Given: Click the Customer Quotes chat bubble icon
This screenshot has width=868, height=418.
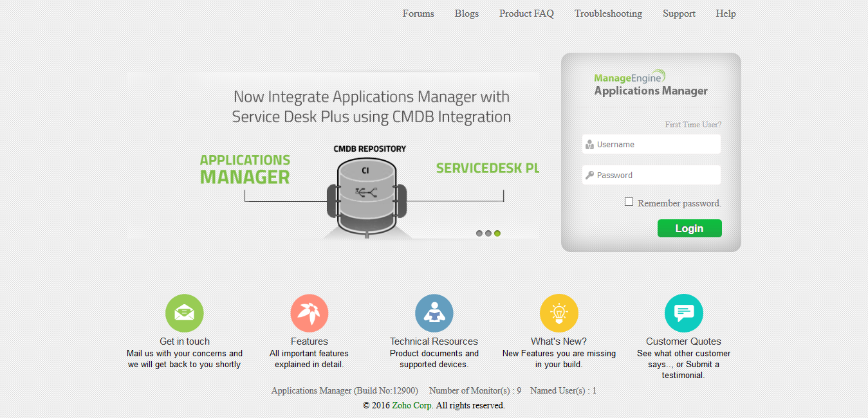Looking at the screenshot, I should click(x=684, y=313).
